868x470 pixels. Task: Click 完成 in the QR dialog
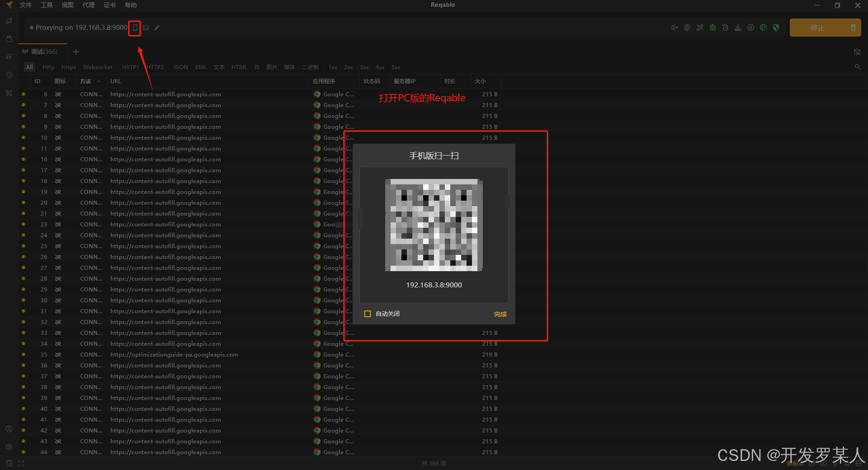point(500,314)
